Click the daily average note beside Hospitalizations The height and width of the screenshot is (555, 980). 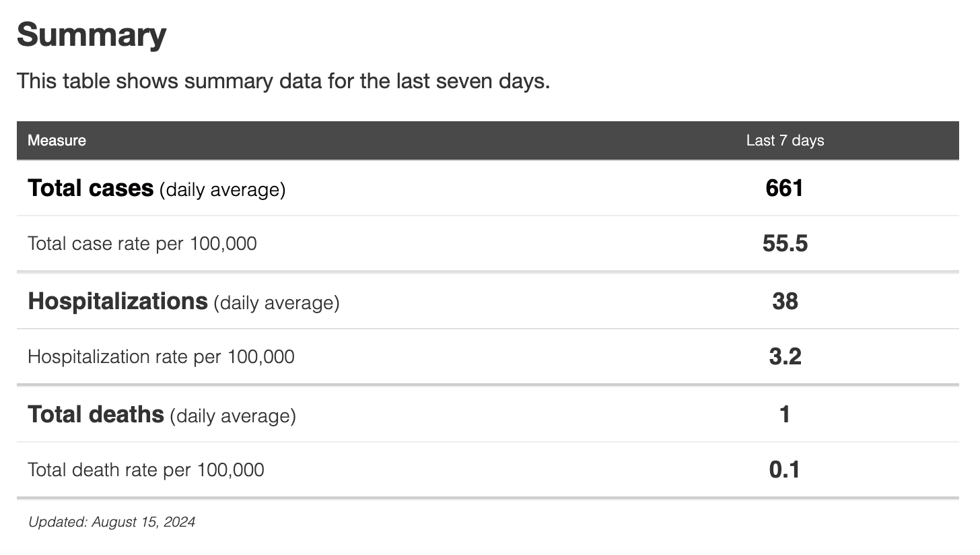[277, 303]
